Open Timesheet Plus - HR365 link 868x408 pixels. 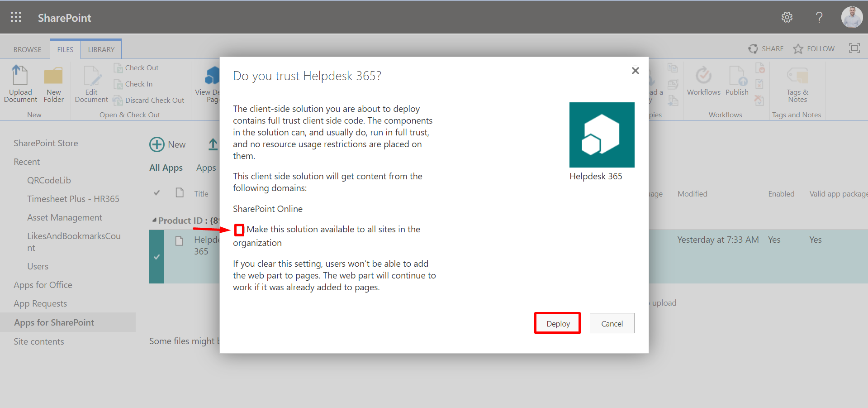tap(73, 199)
